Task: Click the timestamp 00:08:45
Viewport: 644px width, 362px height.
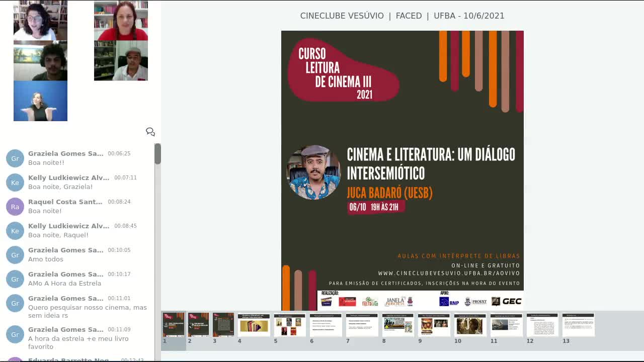Action: [125, 226]
